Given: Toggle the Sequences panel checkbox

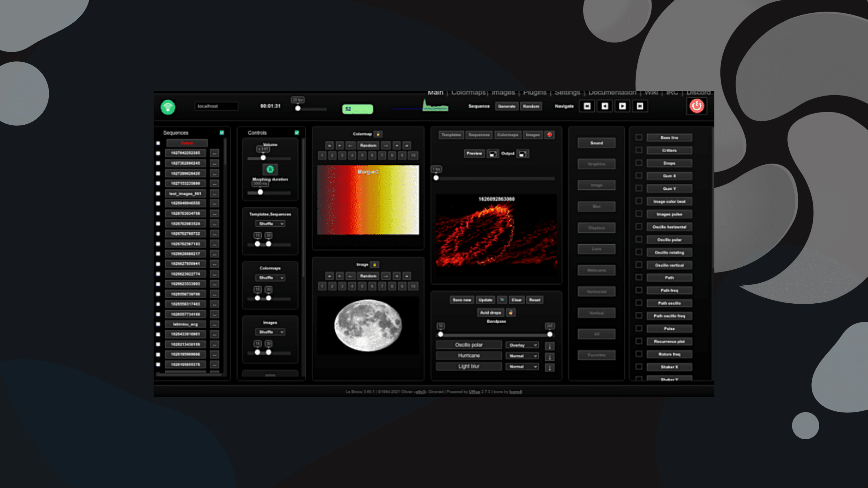Looking at the screenshot, I should [x=222, y=133].
